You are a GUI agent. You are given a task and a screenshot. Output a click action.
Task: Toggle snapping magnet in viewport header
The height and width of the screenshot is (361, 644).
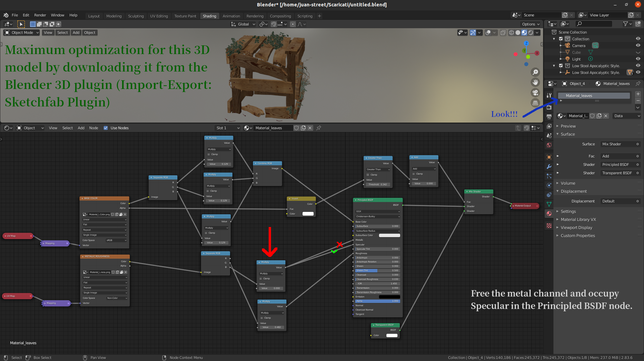point(274,24)
